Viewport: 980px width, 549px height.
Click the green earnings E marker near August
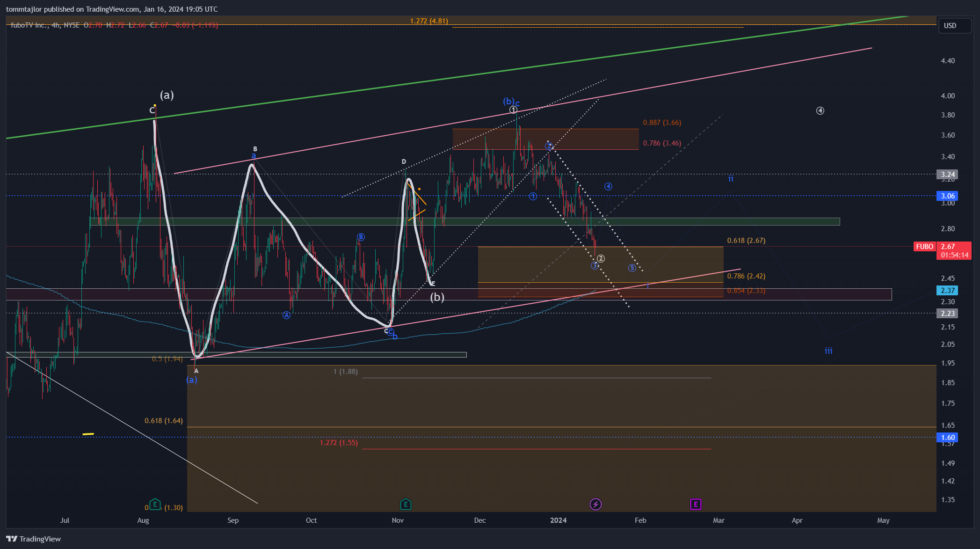pos(155,505)
